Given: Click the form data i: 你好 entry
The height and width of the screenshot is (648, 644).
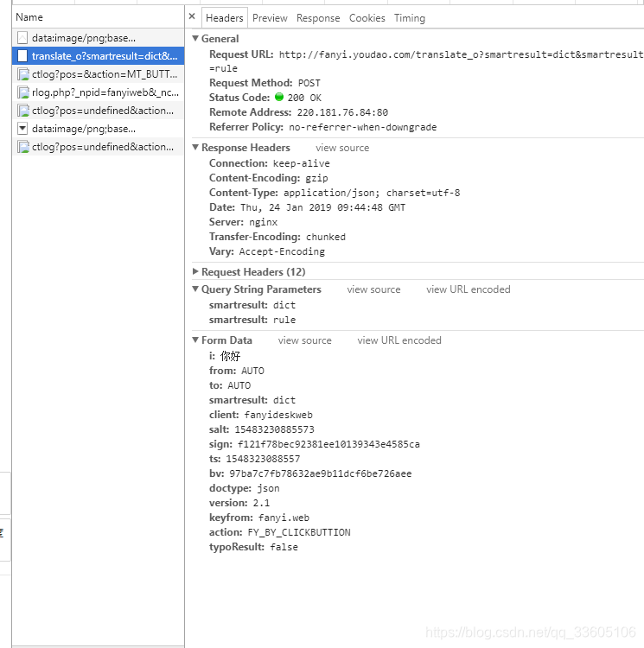Looking at the screenshot, I should coord(225,356).
